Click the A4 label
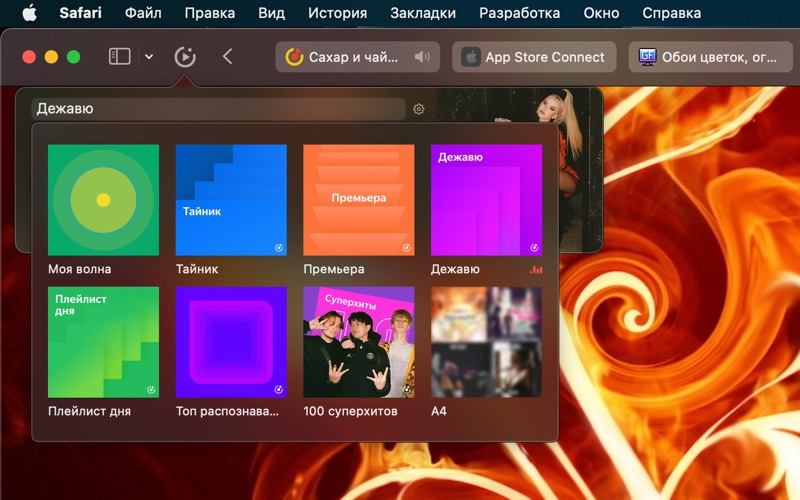Image resolution: width=800 pixels, height=500 pixels. pyautogui.click(x=439, y=411)
